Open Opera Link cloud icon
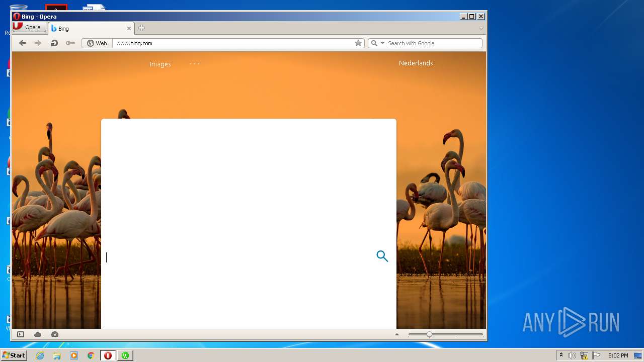 38,334
